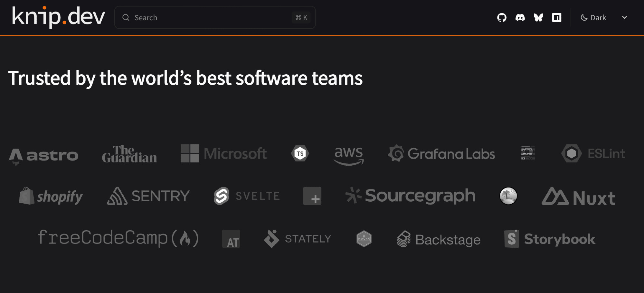Click the Microsoft logo
This screenshot has width=644, height=293.
pyautogui.click(x=223, y=153)
